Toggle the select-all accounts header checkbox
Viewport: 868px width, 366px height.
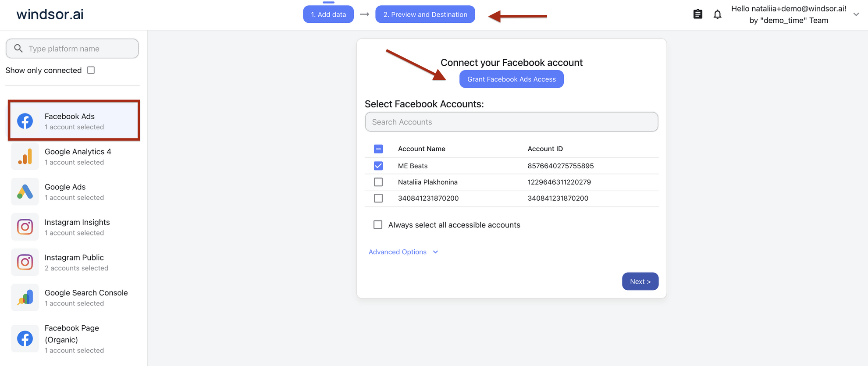[x=378, y=149]
